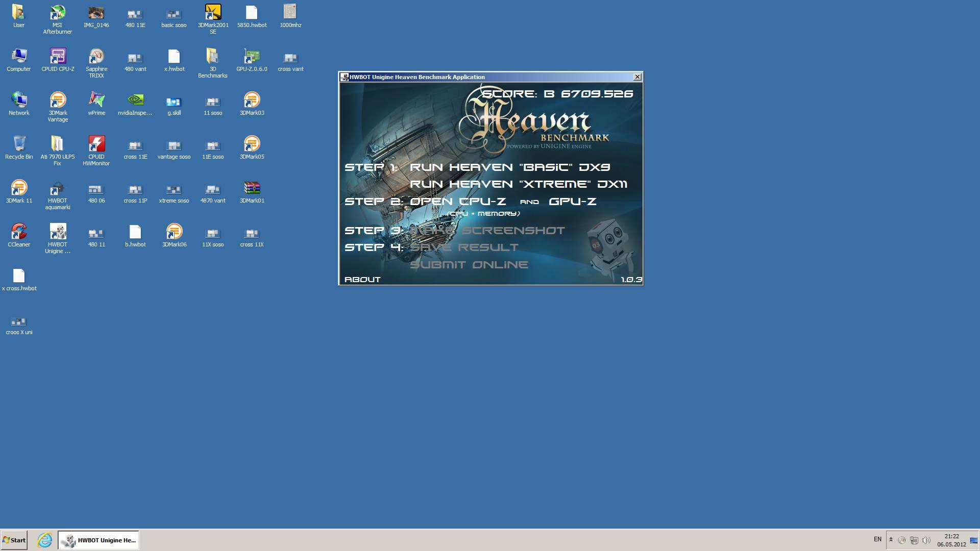Run Heaven "Basic" DX9 benchmark
980x551 pixels.
(x=510, y=167)
